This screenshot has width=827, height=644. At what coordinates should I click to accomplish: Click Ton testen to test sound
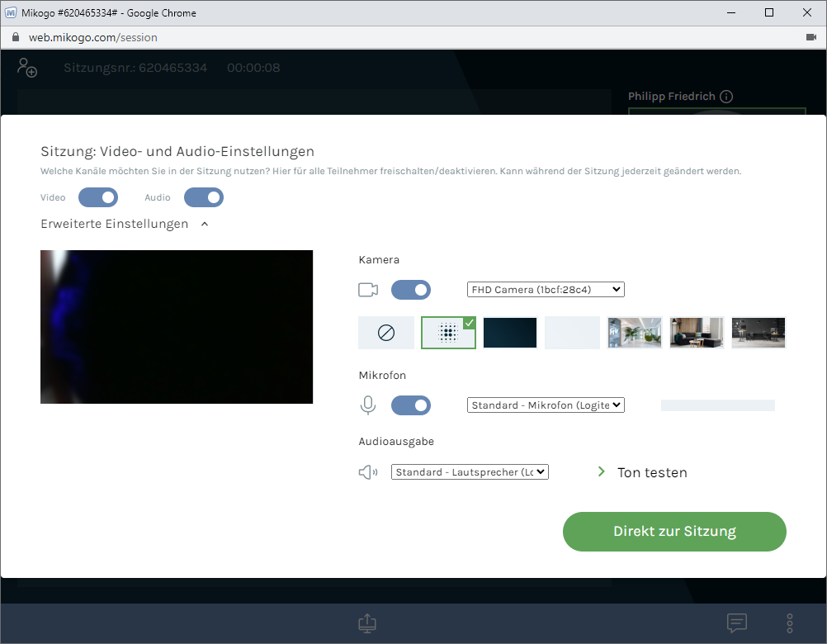(x=651, y=472)
